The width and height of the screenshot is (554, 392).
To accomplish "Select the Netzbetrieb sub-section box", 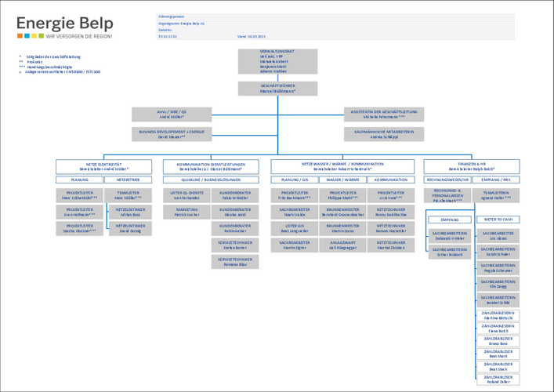I will click(x=129, y=180).
